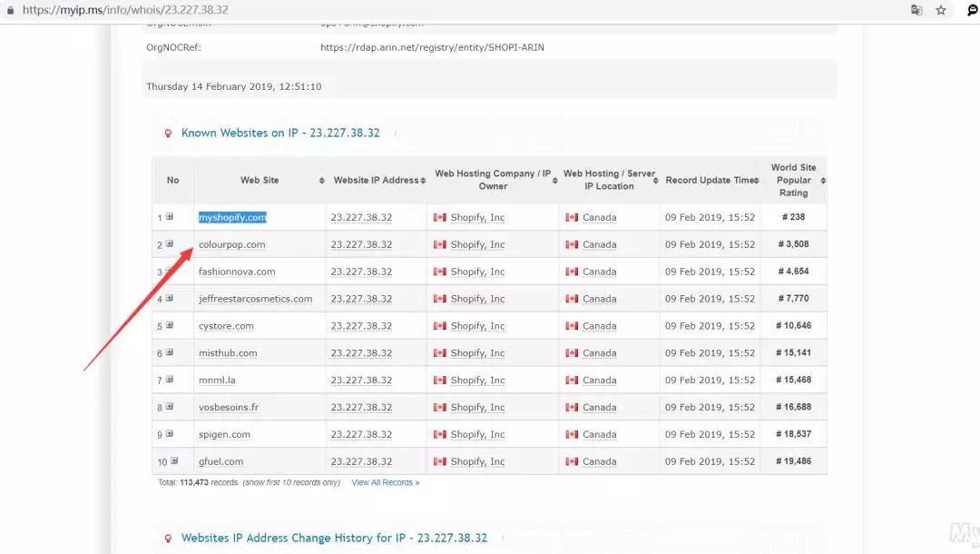
Task: Click the 23.227.38.32 IP in spigen.com row
Action: (361, 435)
